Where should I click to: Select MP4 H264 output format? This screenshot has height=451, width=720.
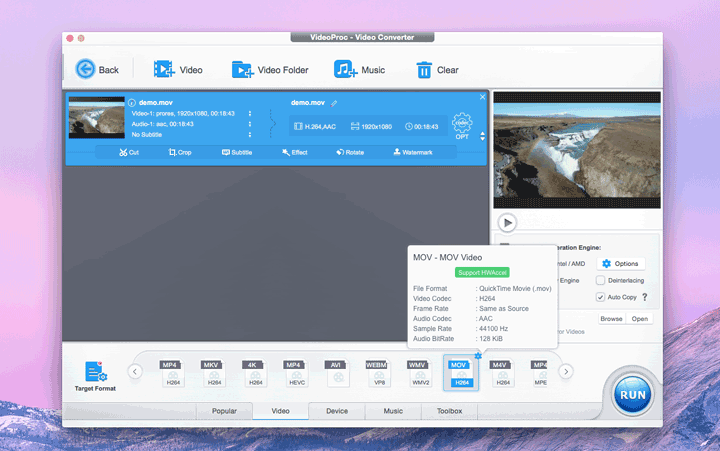(173, 373)
